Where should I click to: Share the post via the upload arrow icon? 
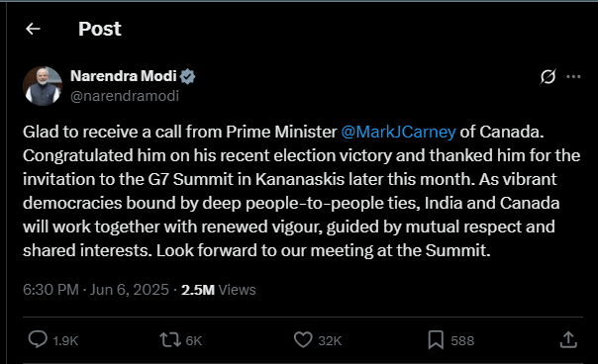coord(568,339)
